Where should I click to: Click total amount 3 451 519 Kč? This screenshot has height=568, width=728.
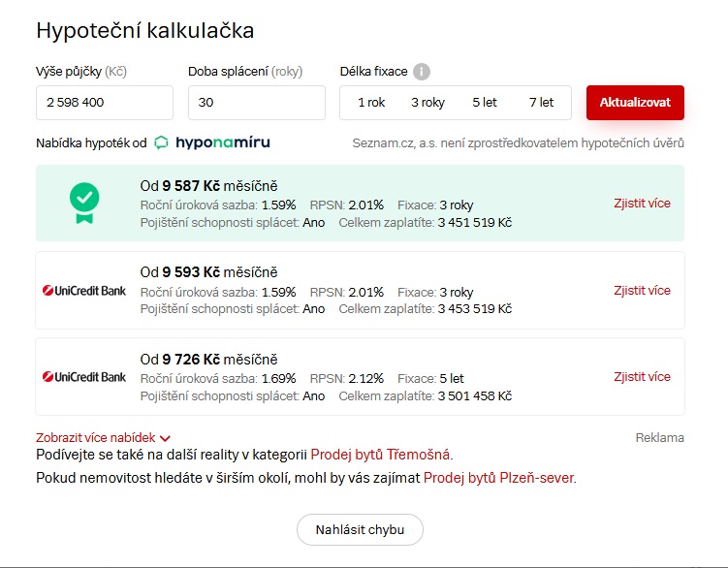474,223
